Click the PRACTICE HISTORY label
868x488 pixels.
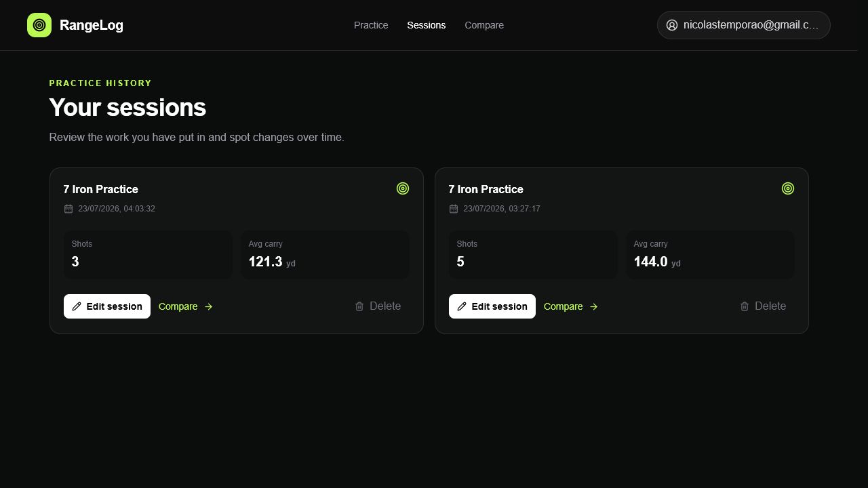[x=100, y=83]
